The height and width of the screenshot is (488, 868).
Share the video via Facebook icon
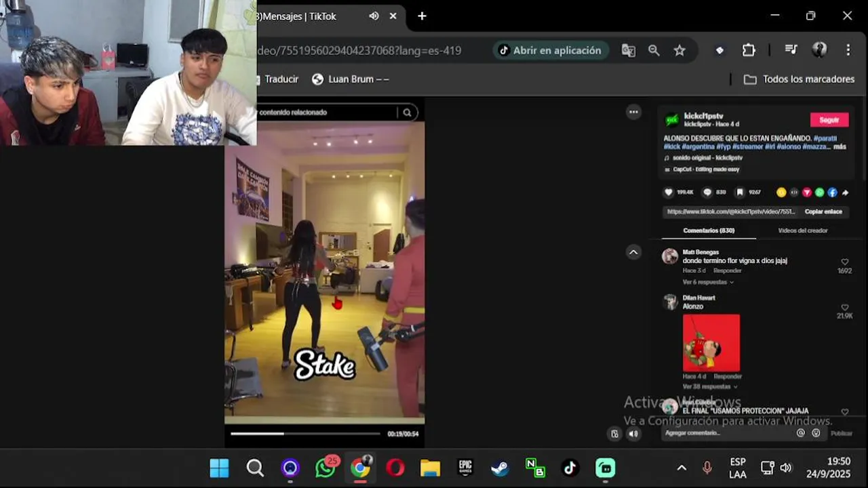pyautogui.click(x=833, y=192)
